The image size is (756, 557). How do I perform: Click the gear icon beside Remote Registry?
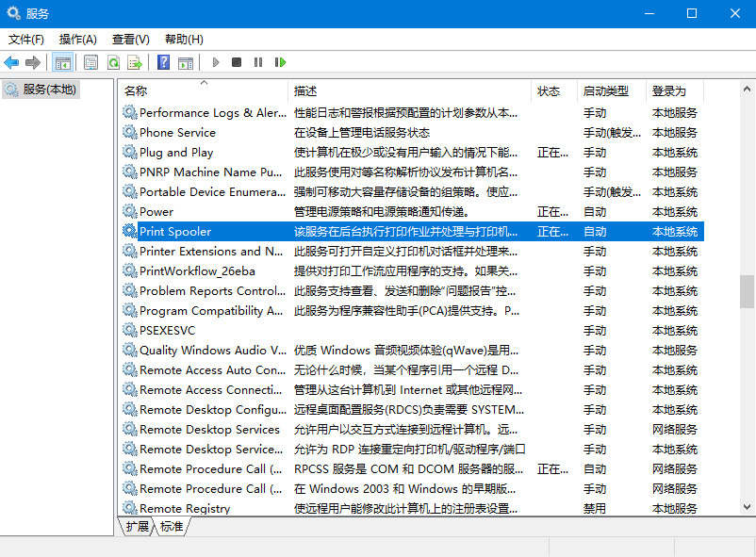pos(130,508)
